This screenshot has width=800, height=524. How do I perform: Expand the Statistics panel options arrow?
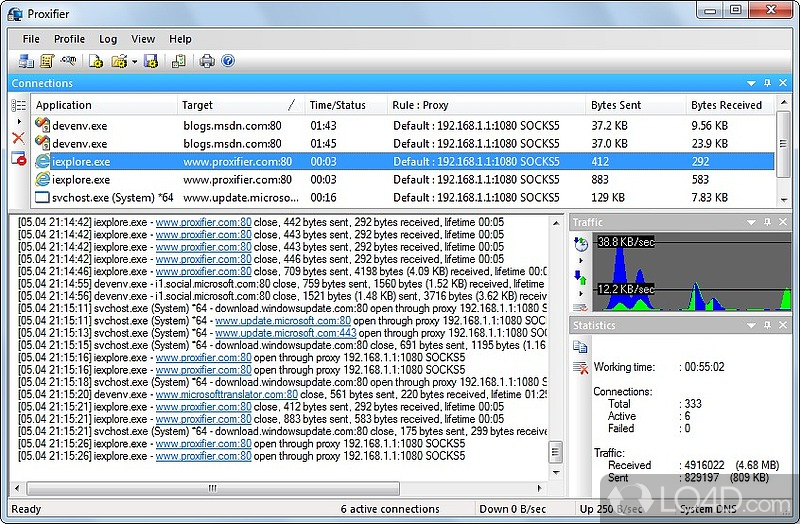tap(751, 325)
